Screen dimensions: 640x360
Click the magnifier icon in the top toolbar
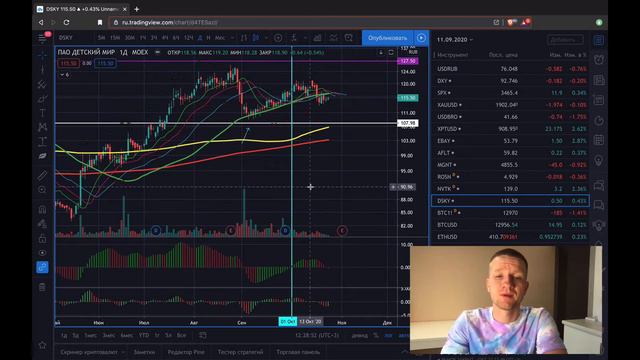(348, 38)
